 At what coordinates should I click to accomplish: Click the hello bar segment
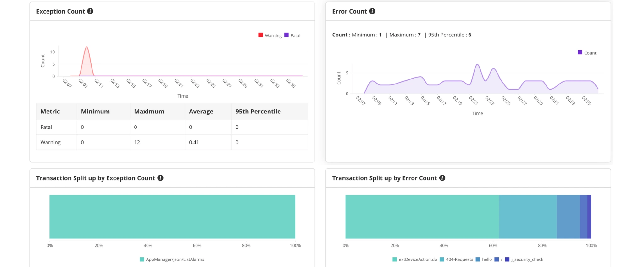(x=568, y=217)
